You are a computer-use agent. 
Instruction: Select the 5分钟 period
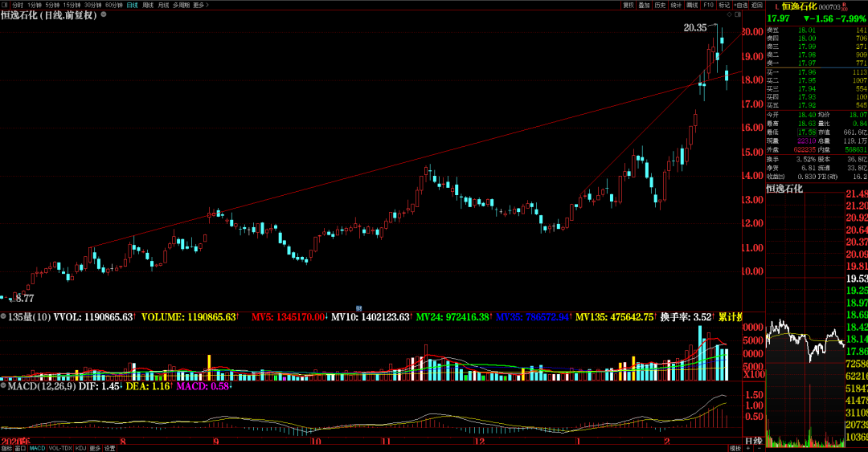click(x=52, y=5)
